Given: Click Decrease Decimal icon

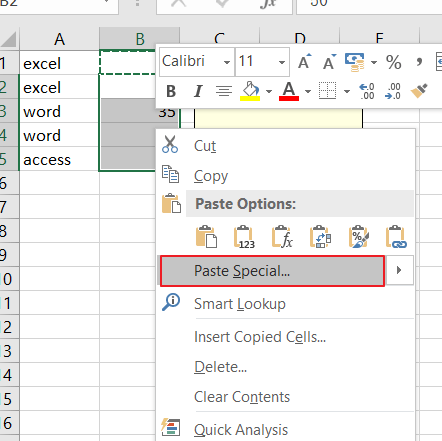Looking at the screenshot, I should tap(393, 91).
